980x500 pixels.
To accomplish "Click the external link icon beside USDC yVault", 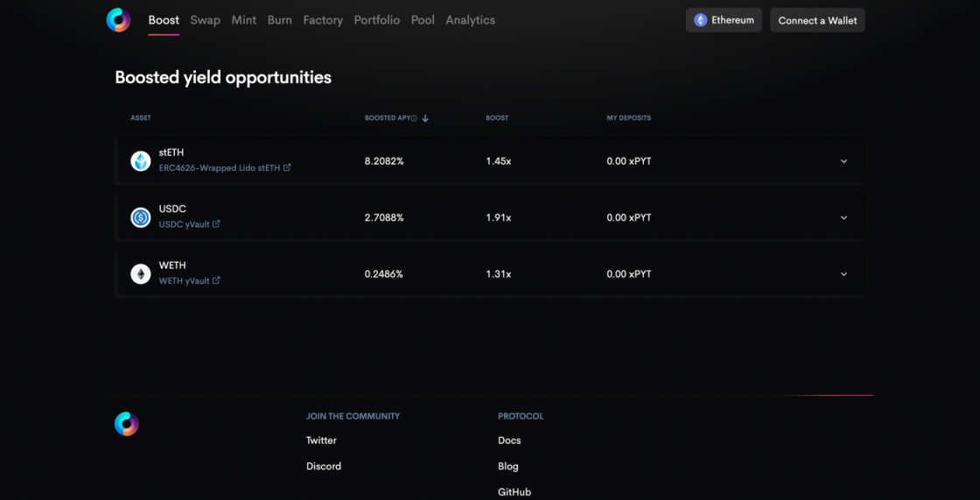I will (216, 224).
